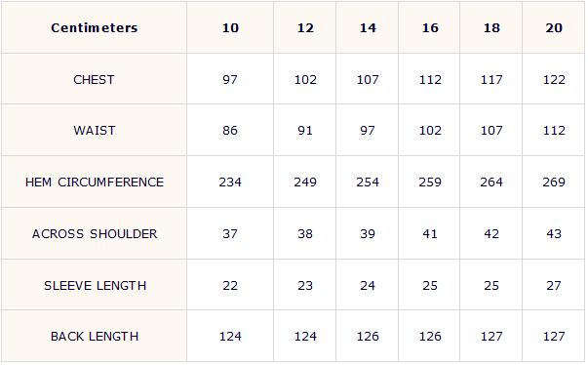
Task: Select the SLEEVE LENGTH row label
Action: tap(95, 286)
